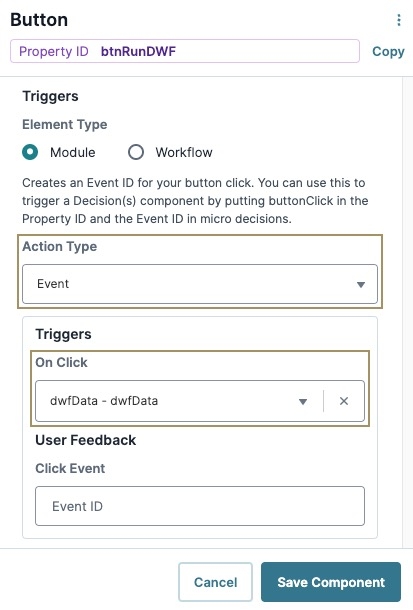
Task: Open the three-dot more options menu
Action: point(399,20)
